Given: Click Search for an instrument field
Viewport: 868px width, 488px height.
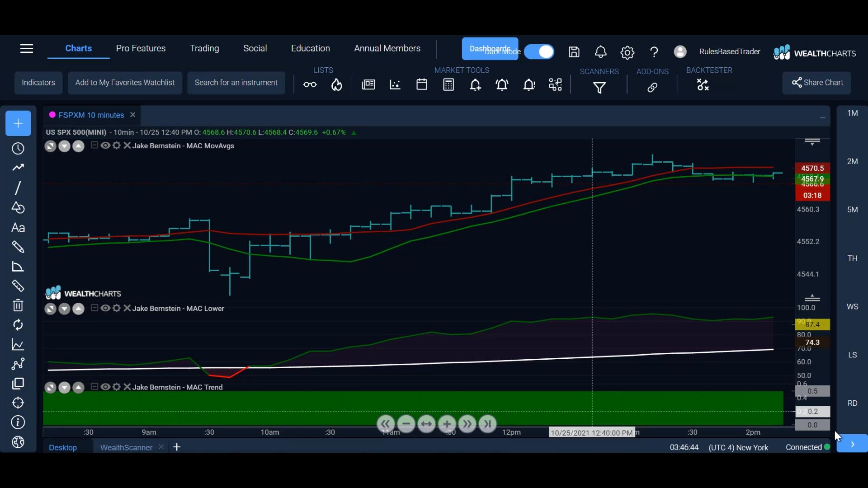Looking at the screenshot, I should click(236, 83).
